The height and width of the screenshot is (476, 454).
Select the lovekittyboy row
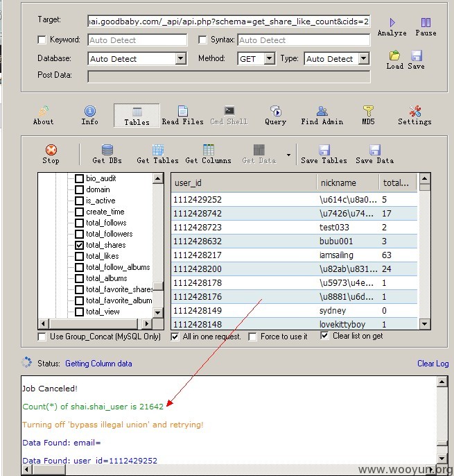point(294,324)
